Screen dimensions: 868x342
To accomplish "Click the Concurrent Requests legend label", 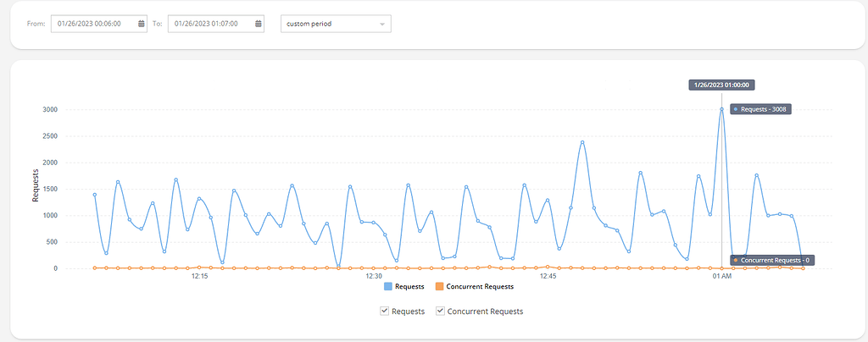I will pyautogui.click(x=480, y=287).
